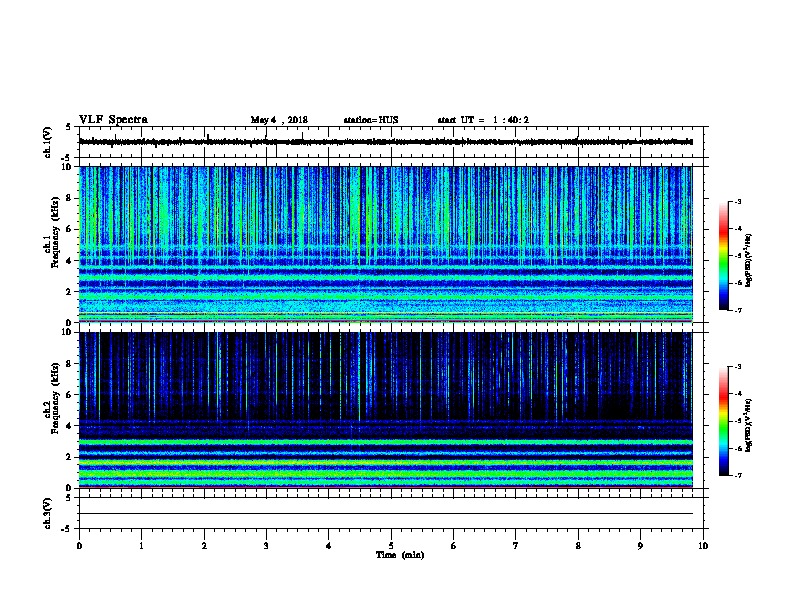This screenshot has width=792, height=612.
Task: Click the "ch.1(V)" waveform axis label
Action: point(47,142)
